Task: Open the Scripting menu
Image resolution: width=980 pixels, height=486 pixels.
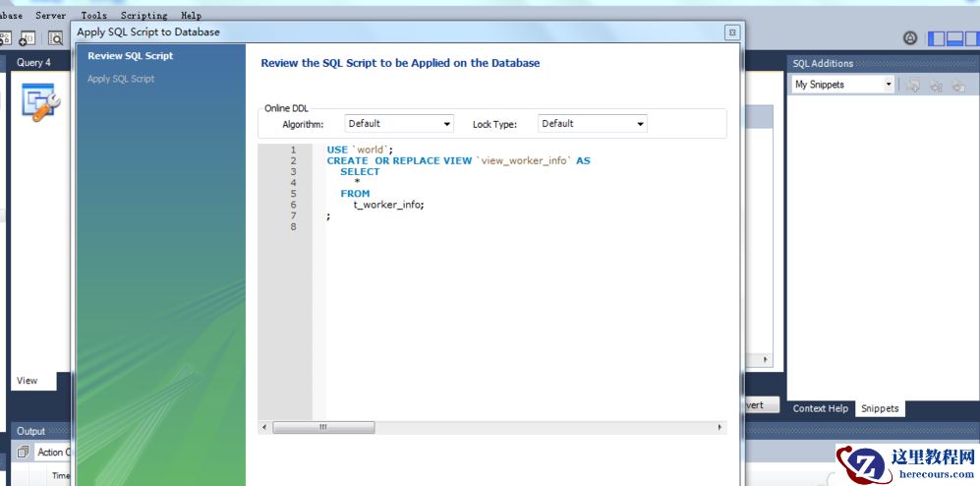Action: (x=144, y=16)
